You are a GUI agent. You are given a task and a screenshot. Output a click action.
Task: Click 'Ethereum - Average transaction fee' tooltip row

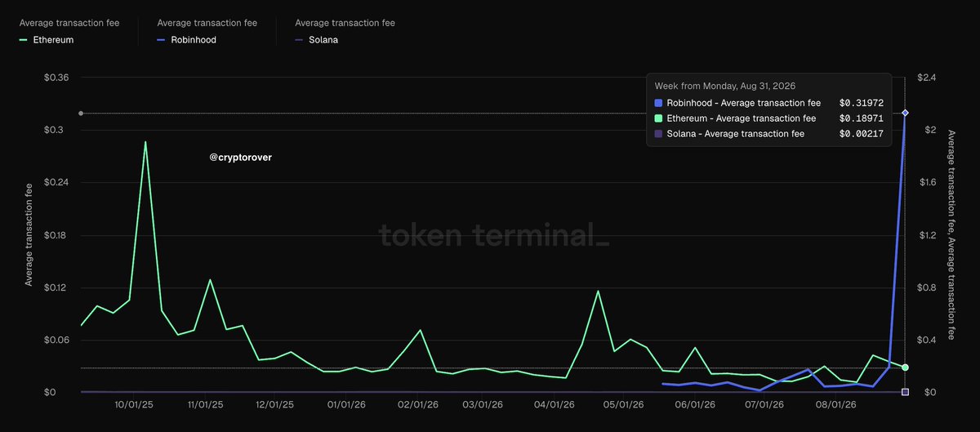click(x=769, y=118)
